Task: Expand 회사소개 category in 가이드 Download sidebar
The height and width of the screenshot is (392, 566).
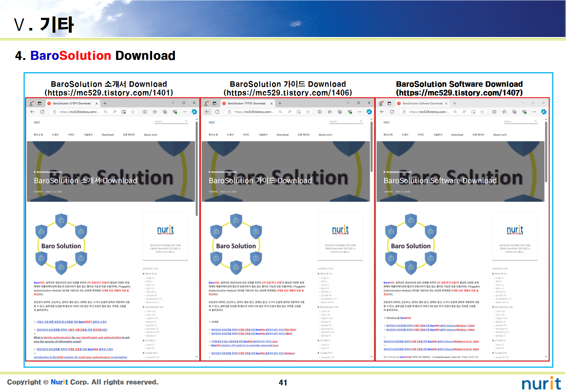Action: click(x=325, y=274)
